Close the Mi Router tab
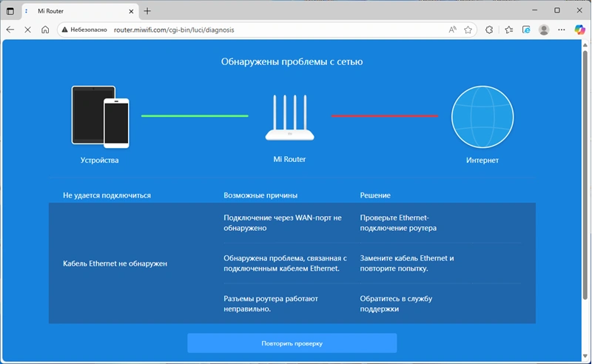 click(130, 11)
